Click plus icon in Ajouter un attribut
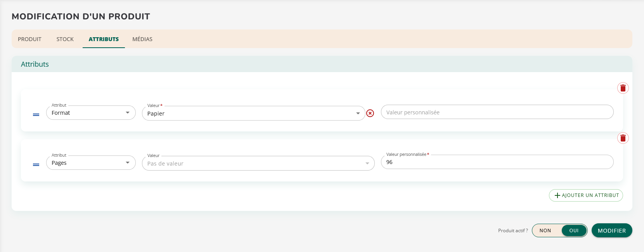The image size is (644, 252). pos(557,195)
